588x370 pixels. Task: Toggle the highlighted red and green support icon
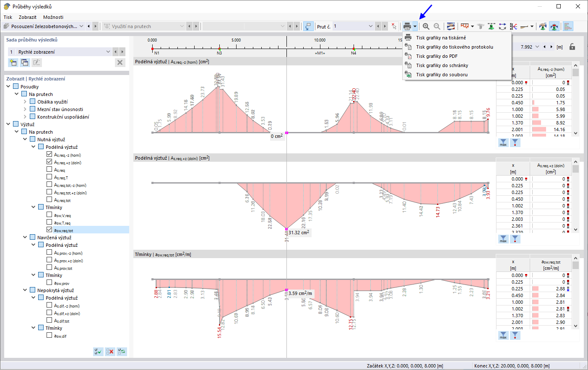(x=554, y=26)
